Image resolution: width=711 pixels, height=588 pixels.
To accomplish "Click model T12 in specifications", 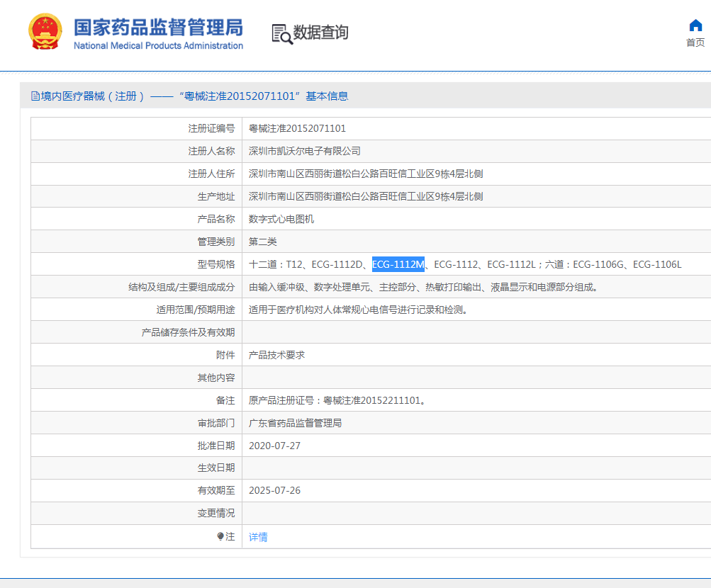I will tap(294, 264).
